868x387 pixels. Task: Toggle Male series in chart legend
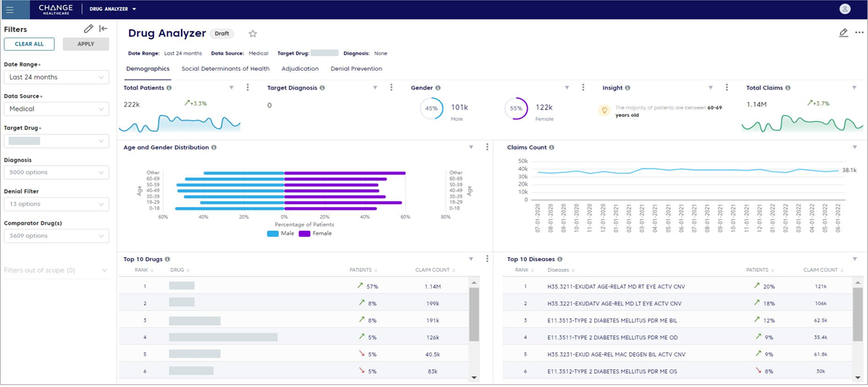click(281, 234)
